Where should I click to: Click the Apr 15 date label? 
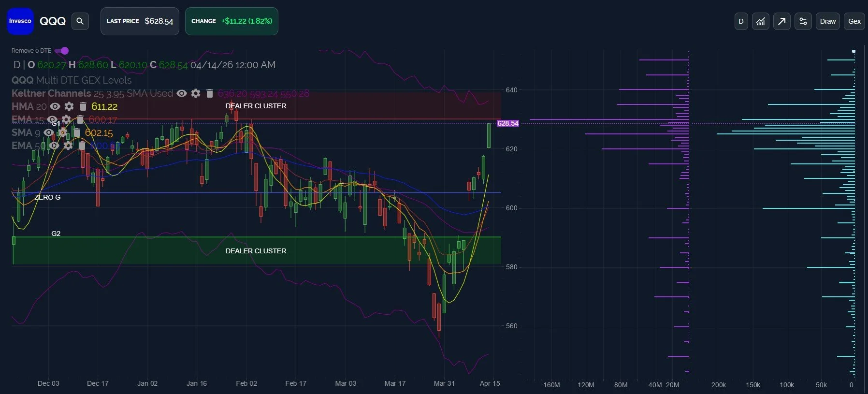pyautogui.click(x=490, y=383)
